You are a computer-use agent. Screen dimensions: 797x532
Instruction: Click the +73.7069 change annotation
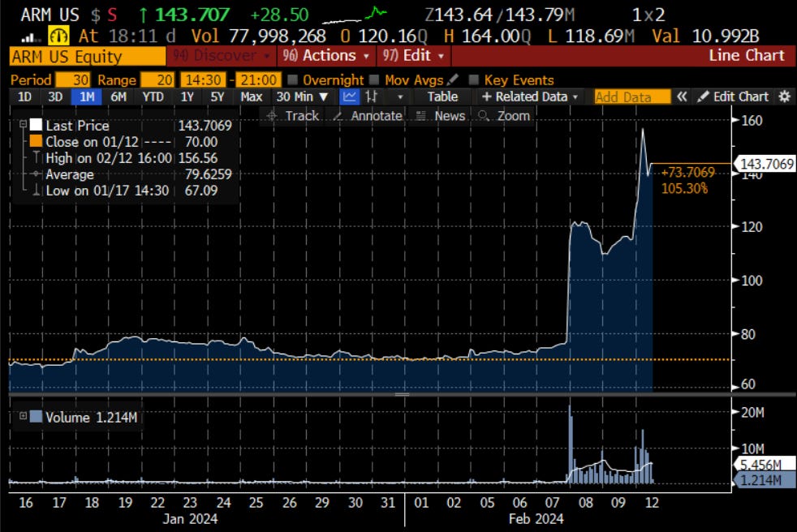point(687,172)
